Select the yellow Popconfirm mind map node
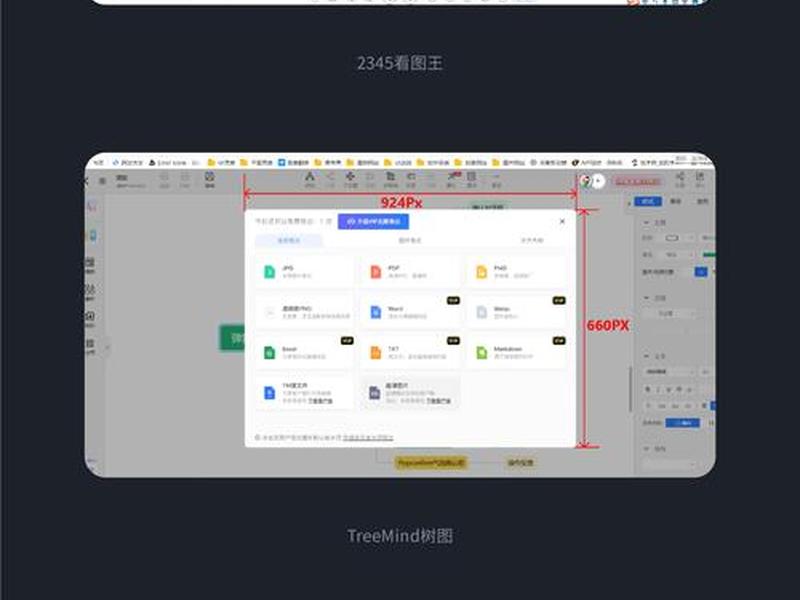Viewport: 800px width, 600px height. (432, 463)
